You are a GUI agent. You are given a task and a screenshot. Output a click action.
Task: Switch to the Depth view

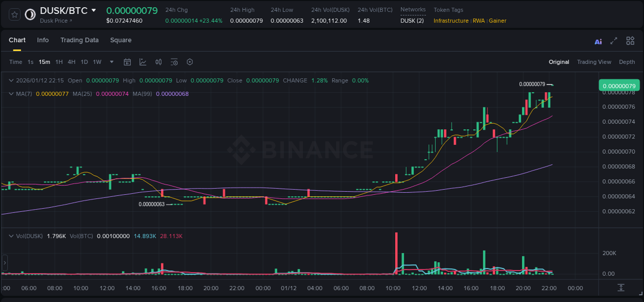(627, 62)
